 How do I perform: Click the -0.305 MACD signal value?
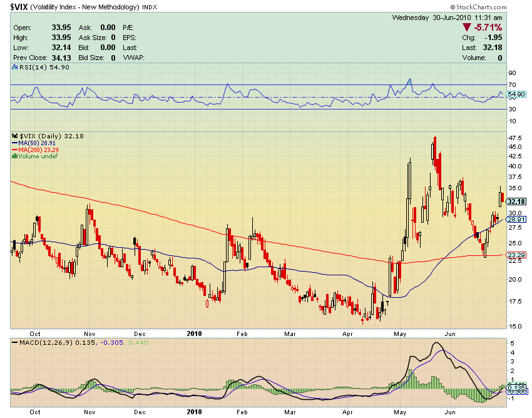pyautogui.click(x=111, y=343)
